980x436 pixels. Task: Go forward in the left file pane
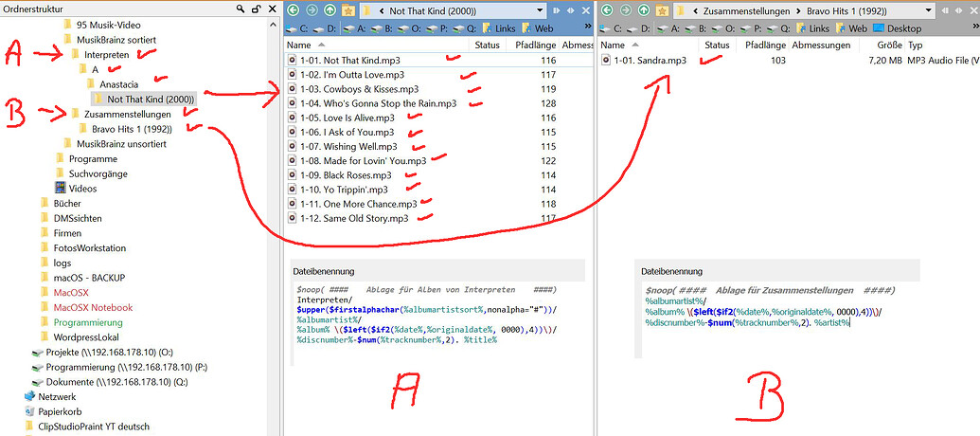(x=312, y=10)
